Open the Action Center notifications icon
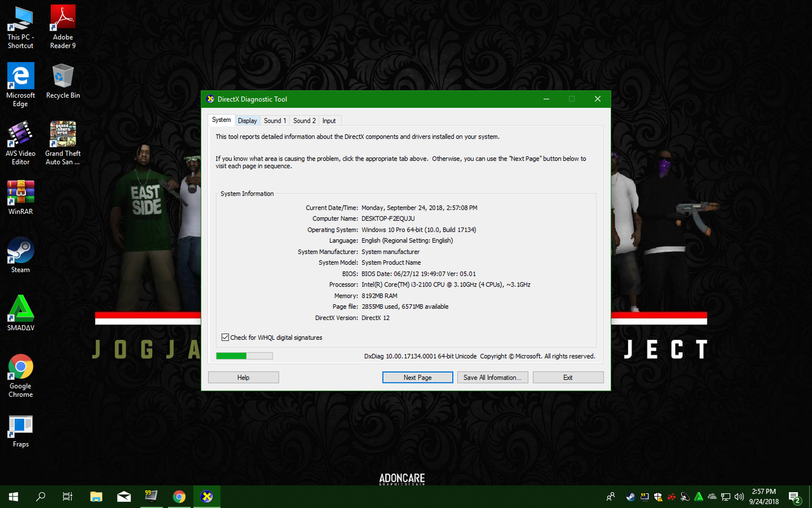 (x=794, y=497)
